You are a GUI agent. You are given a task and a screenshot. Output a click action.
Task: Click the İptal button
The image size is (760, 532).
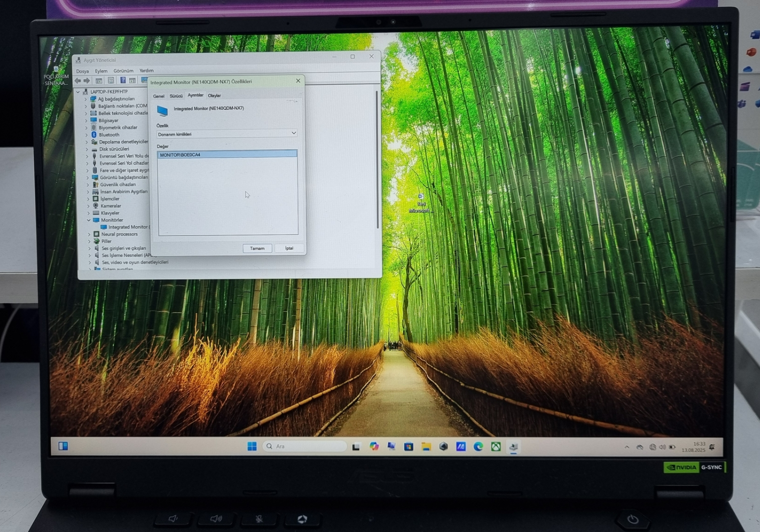(289, 248)
